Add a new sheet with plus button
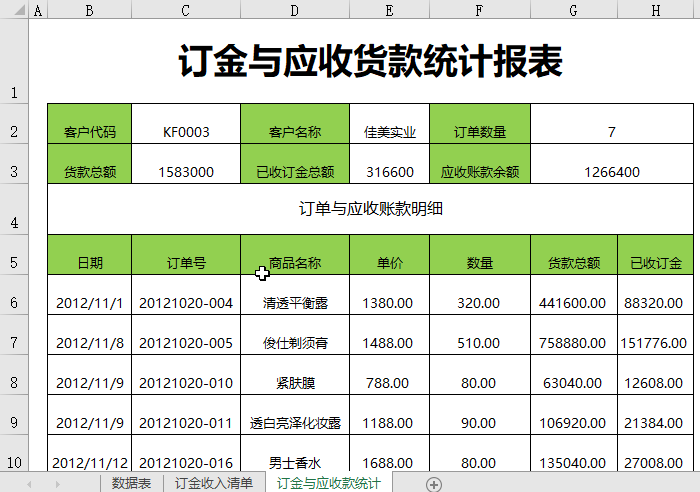Screen dimensions: 700x492 [x=434, y=484]
